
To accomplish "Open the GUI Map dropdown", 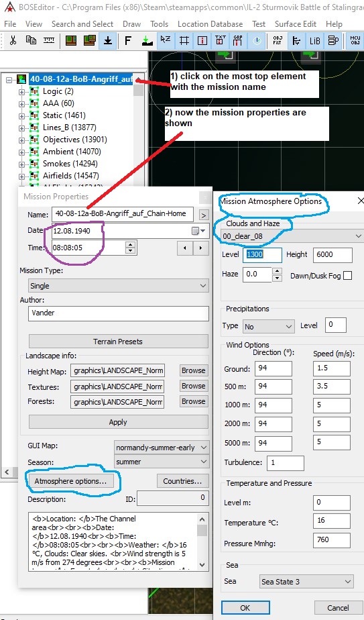I will tap(162, 448).
